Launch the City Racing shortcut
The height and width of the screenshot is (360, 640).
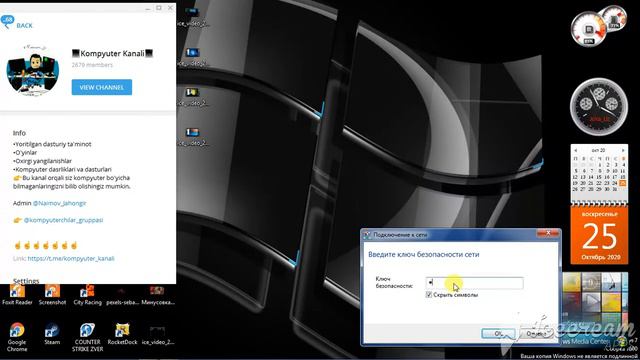(87, 295)
